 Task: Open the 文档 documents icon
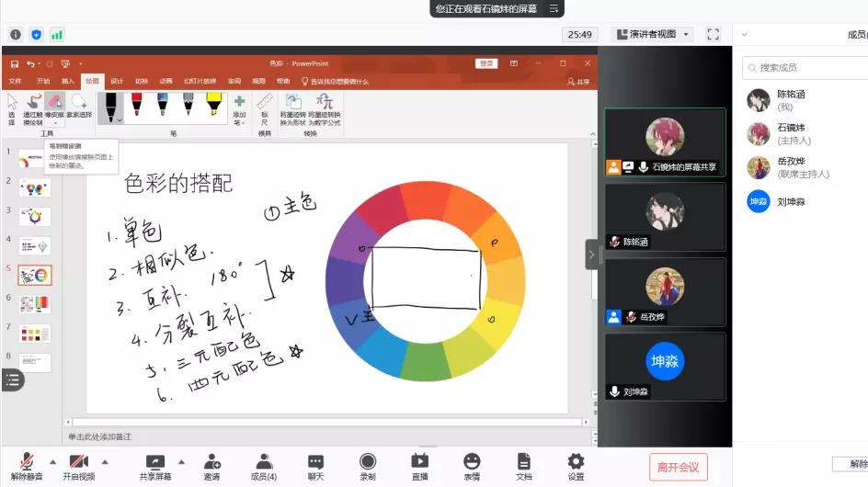(523, 466)
